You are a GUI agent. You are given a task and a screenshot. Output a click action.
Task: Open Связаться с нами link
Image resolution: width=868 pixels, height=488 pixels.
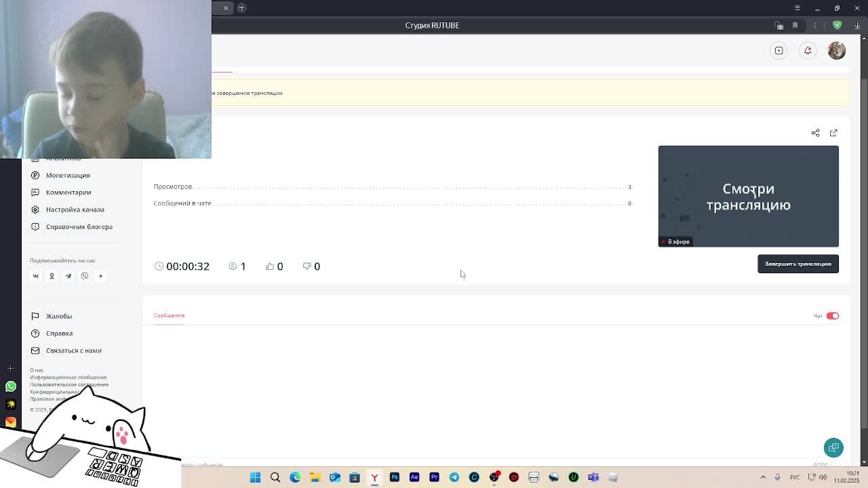click(73, 350)
